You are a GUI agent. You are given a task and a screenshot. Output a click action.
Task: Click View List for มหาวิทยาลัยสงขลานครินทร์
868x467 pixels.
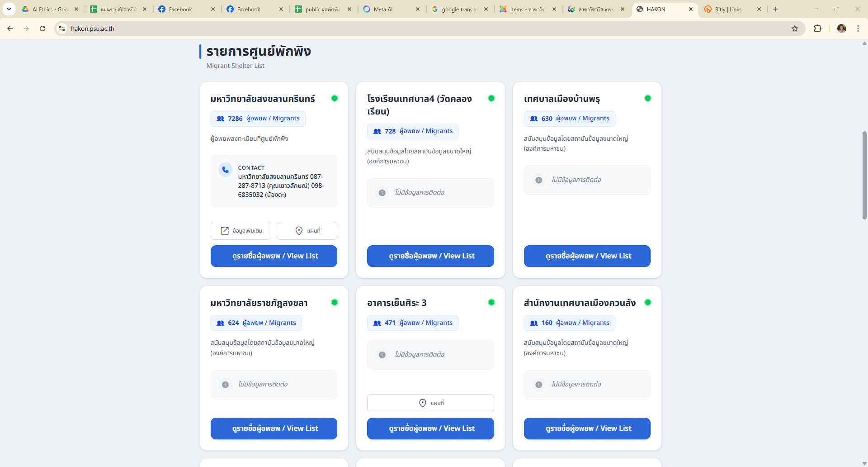click(274, 256)
